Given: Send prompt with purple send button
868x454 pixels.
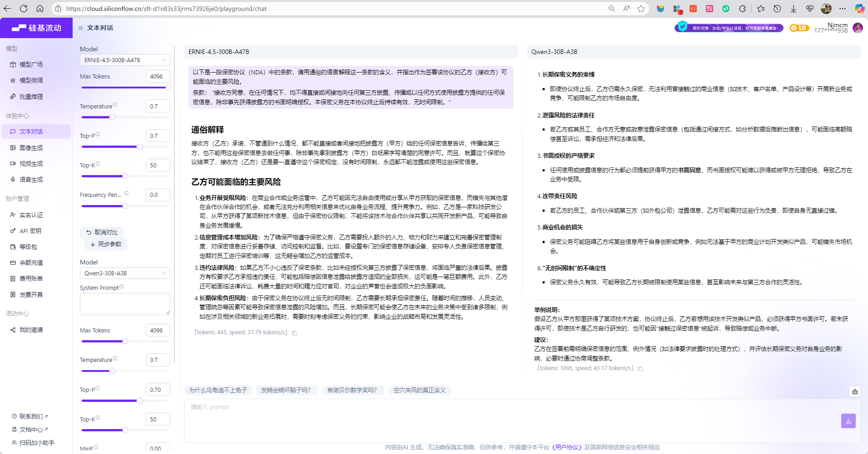Looking at the screenshot, I should point(848,421).
